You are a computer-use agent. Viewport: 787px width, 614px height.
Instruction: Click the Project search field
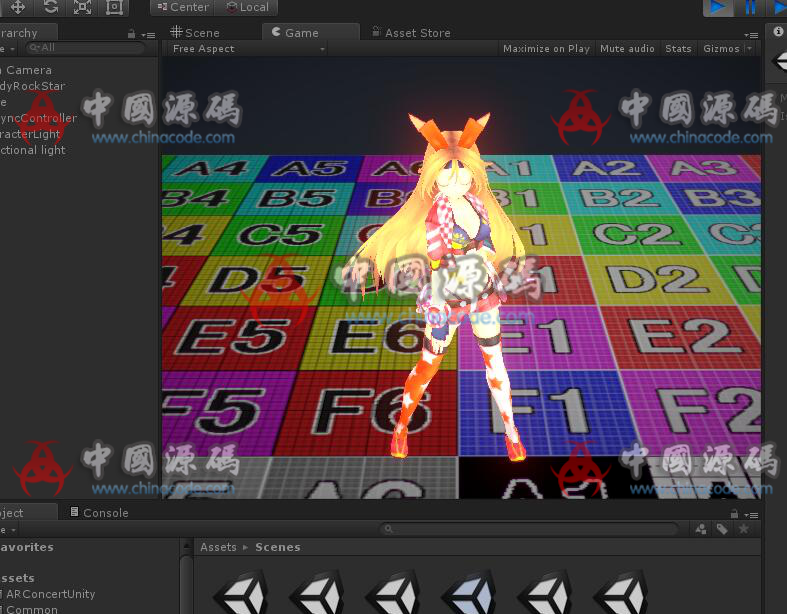pos(529,529)
